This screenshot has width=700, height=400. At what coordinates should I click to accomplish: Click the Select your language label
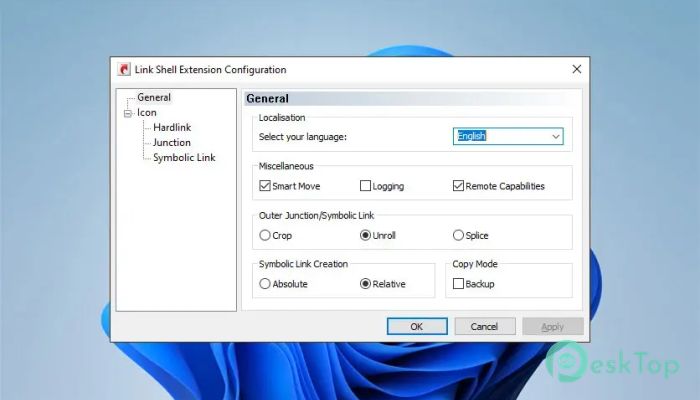pyautogui.click(x=303, y=137)
